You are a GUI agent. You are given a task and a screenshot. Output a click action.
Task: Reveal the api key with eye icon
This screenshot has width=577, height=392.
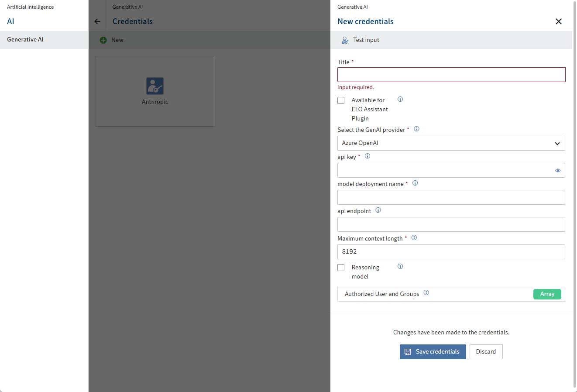[558, 170]
